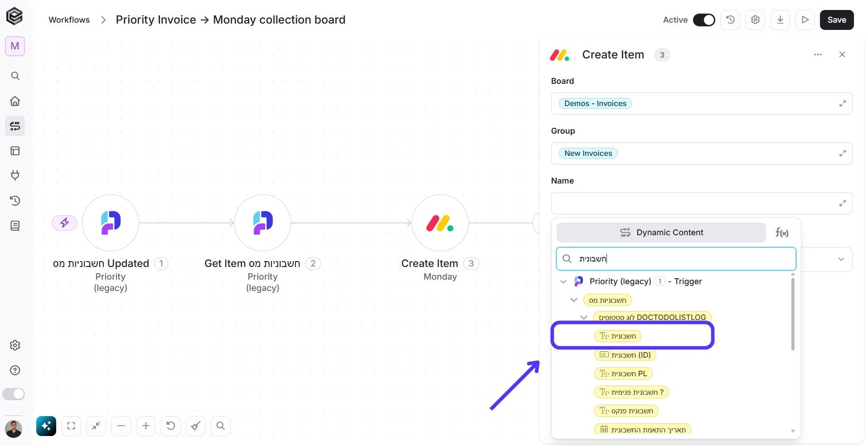This screenshot has height=446, width=868.
Task: Expand the Group field editor
Action: pos(843,154)
